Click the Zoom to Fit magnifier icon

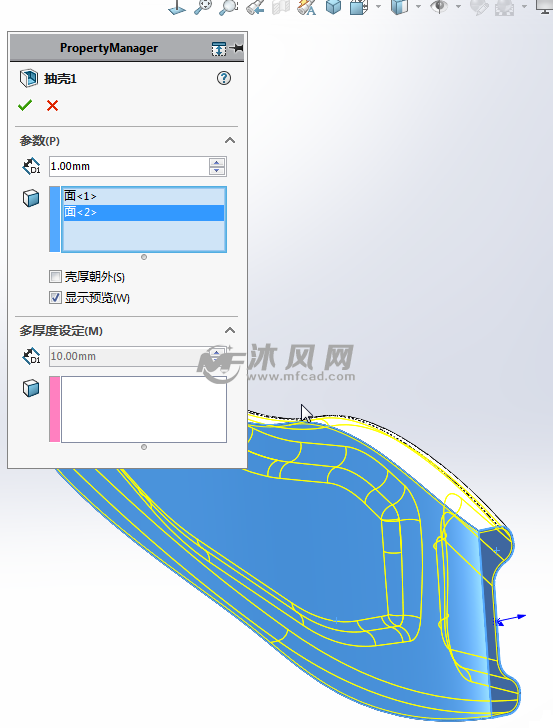pos(203,6)
